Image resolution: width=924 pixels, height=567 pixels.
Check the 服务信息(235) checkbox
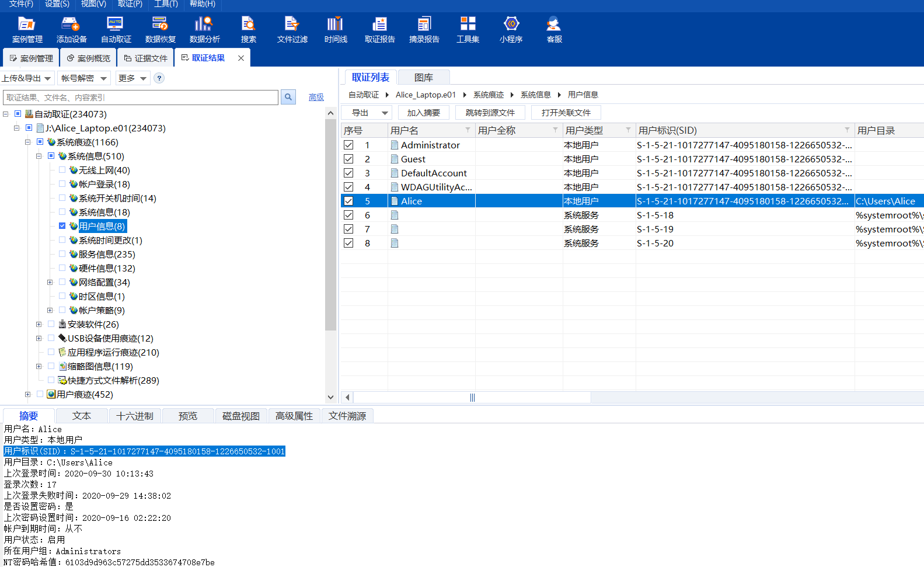pos(62,254)
